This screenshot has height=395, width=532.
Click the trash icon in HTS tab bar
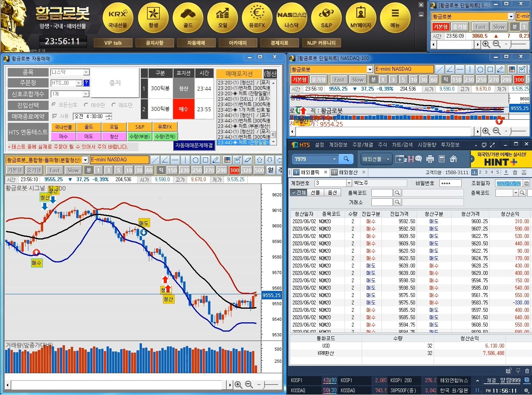(515, 172)
